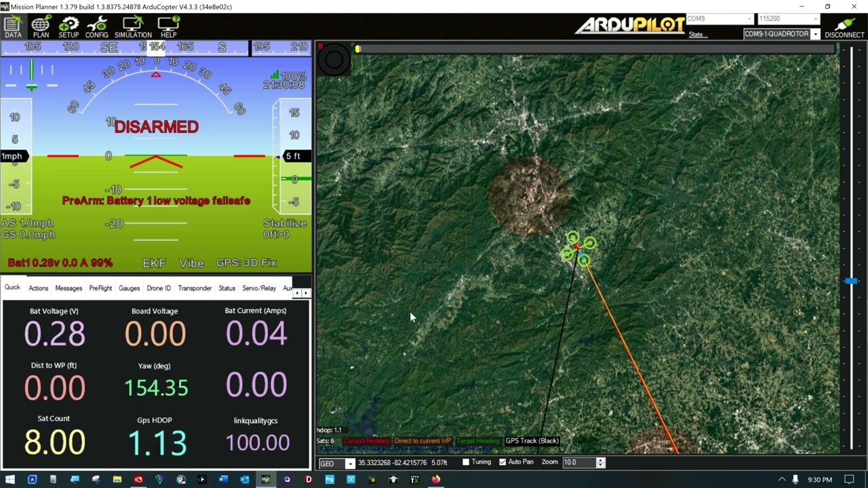Open the Drone ID tab
Screen dimensions: 868x488
pos(159,288)
